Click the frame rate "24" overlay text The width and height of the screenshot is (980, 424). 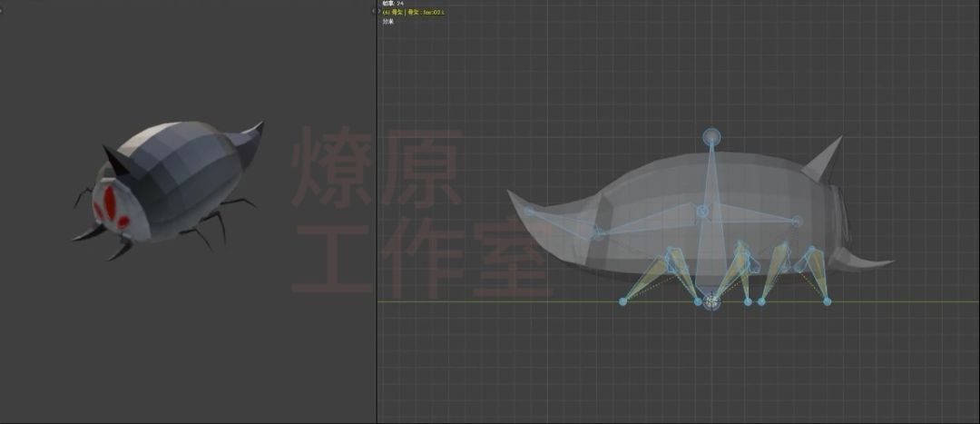[x=393, y=4]
